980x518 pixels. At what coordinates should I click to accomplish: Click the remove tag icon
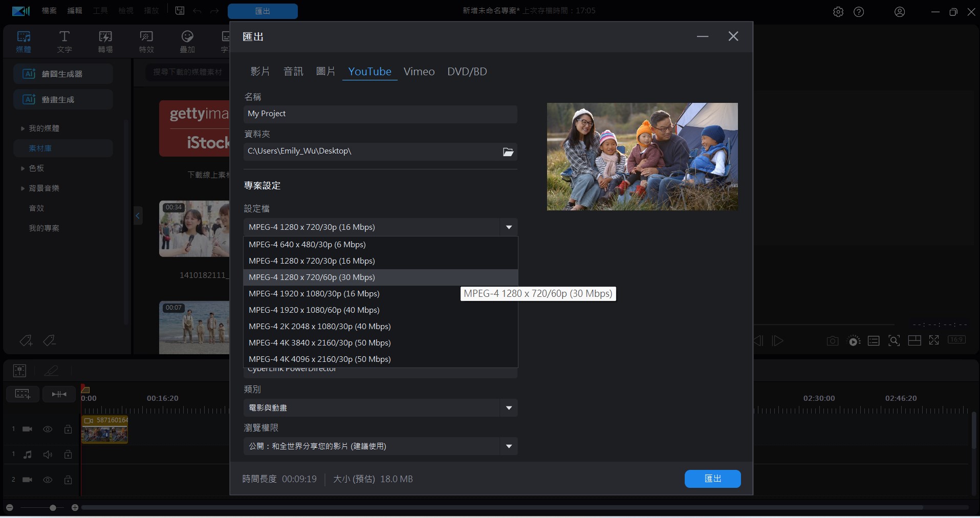click(x=49, y=340)
